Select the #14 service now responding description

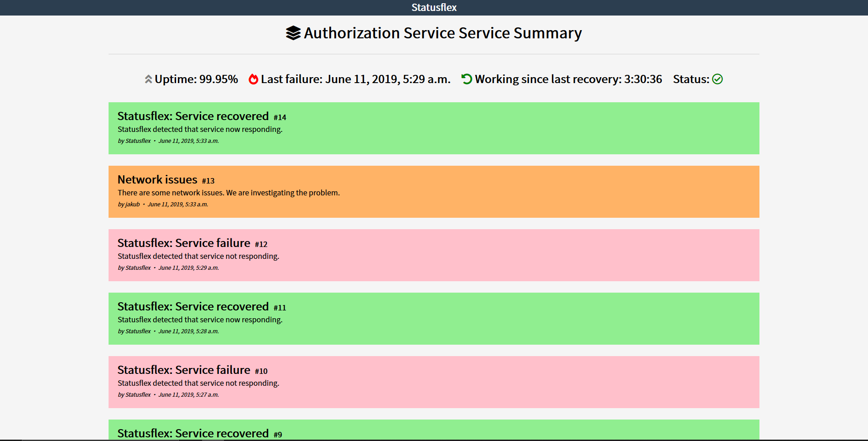coord(200,129)
